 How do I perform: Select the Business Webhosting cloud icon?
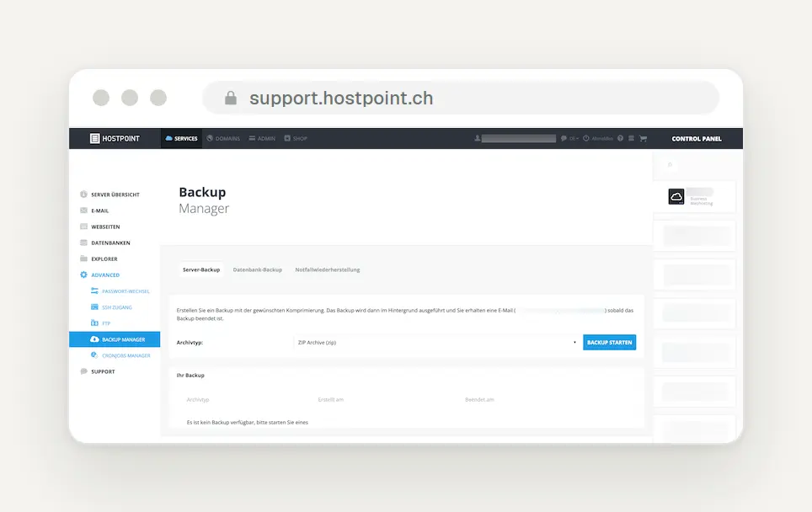pyautogui.click(x=676, y=197)
